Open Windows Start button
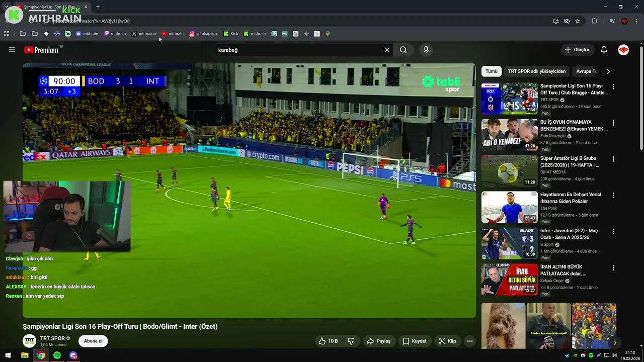Screen dimensions: 644x362 pyautogui.click(x=8, y=355)
